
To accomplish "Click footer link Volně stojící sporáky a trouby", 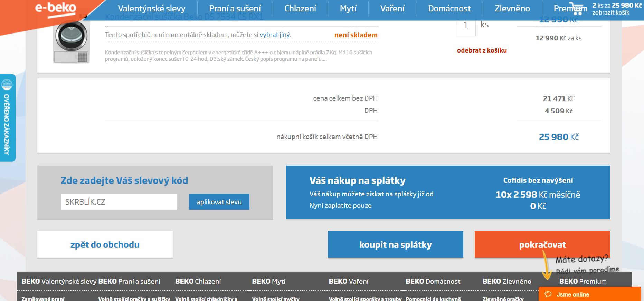I will coord(365,299).
